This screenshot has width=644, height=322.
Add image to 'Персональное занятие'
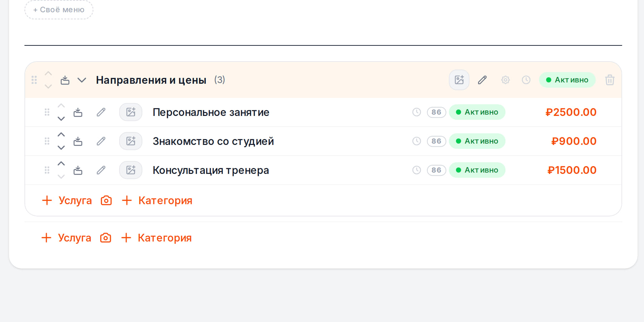pyautogui.click(x=131, y=112)
